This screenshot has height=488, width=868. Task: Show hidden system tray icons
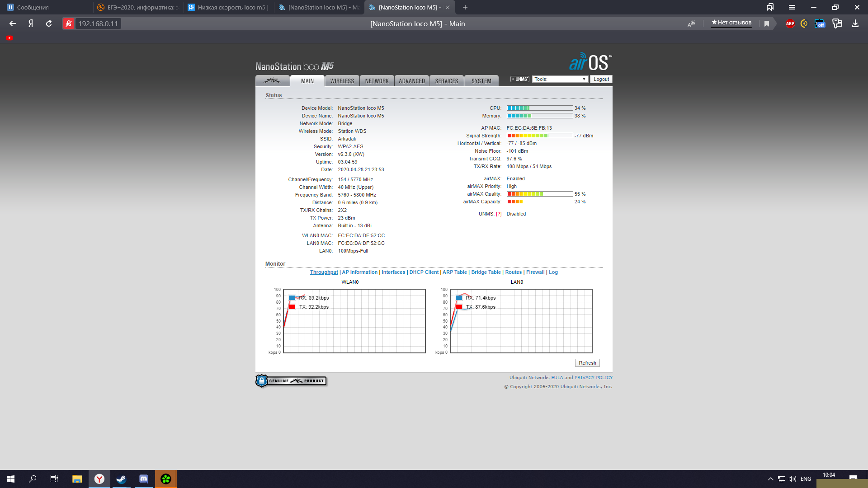(x=770, y=479)
